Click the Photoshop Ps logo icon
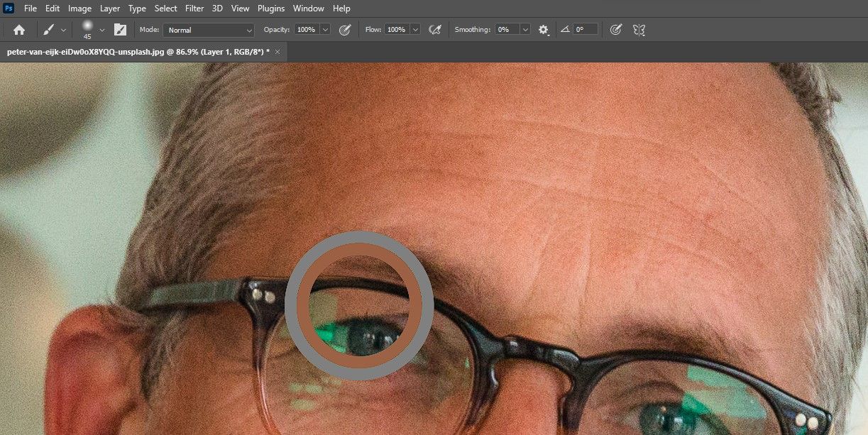The height and width of the screenshot is (435, 868). click(9, 9)
